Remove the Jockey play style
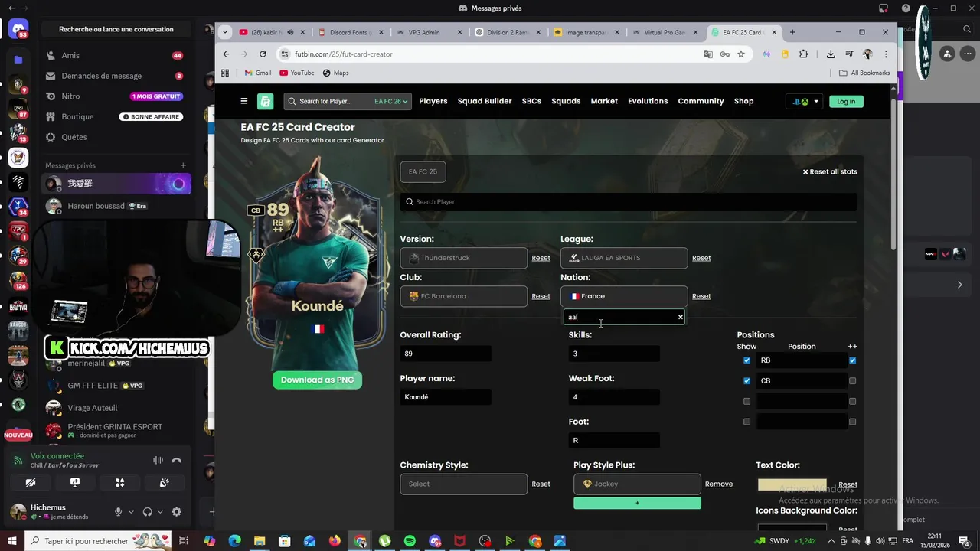This screenshot has height=551, width=980. pyautogui.click(x=719, y=484)
